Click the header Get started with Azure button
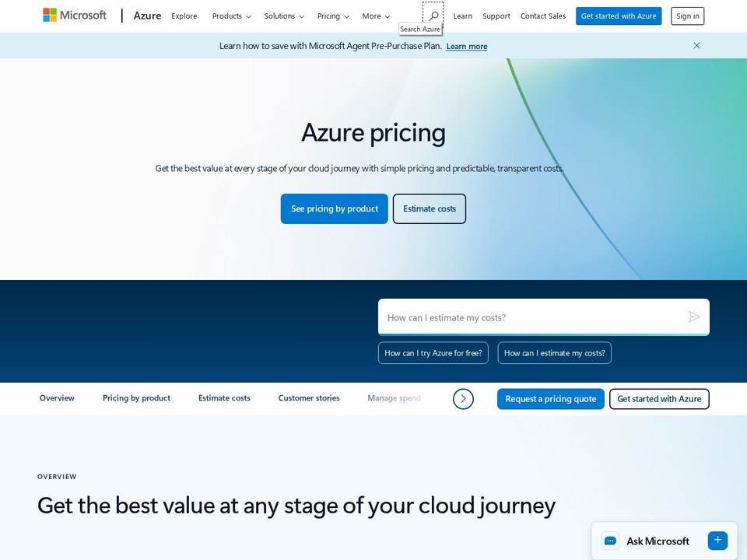747x560 pixels. 619,16
